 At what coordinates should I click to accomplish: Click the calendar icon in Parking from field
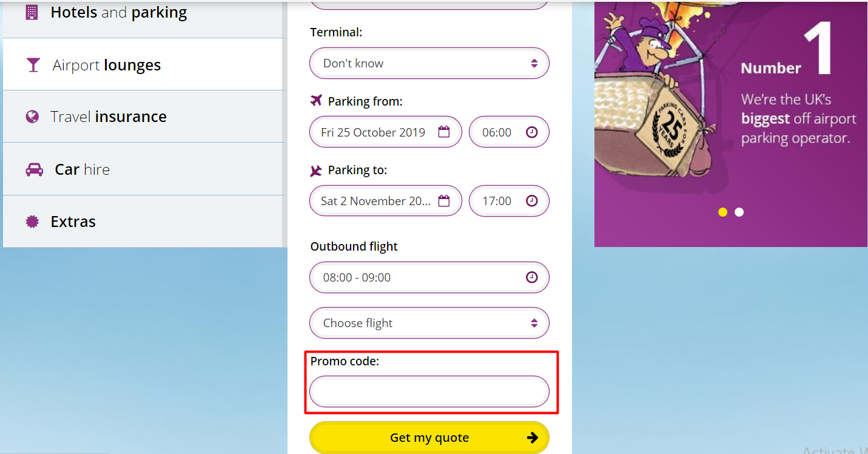(x=445, y=131)
